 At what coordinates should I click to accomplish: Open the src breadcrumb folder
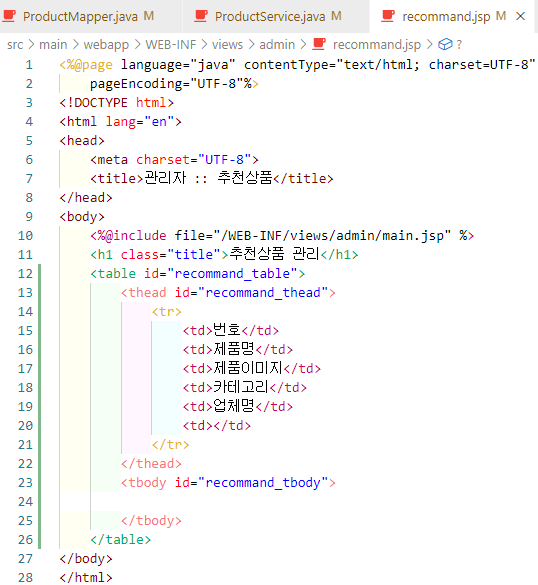point(15,45)
